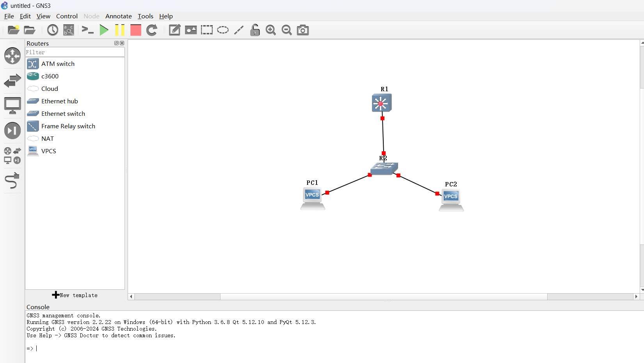Click the horizontal scrollbar of the workspace
Viewport: 644px width, 363px height.
pos(383,297)
